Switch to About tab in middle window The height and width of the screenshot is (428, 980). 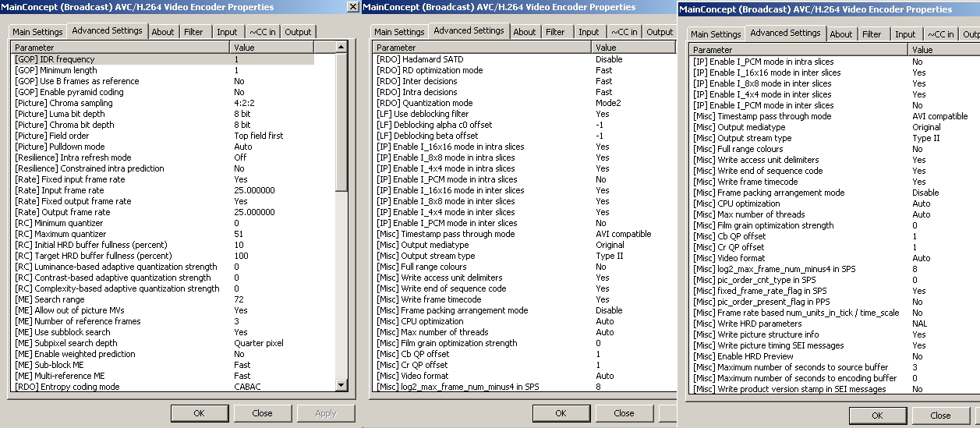point(525,32)
